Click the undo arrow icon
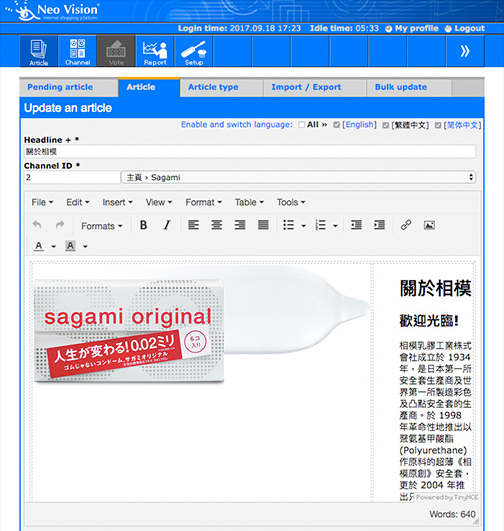 [37, 225]
